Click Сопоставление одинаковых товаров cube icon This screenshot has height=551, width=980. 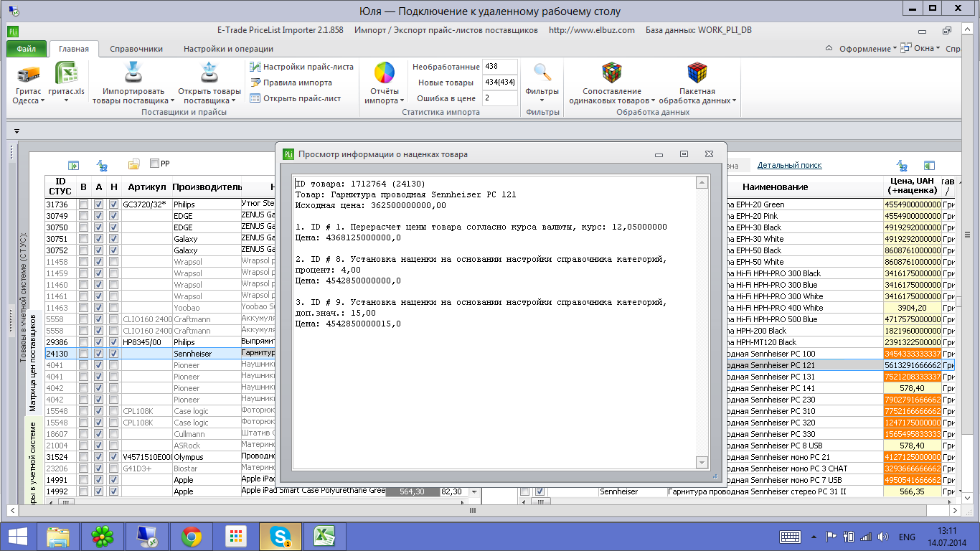point(612,74)
